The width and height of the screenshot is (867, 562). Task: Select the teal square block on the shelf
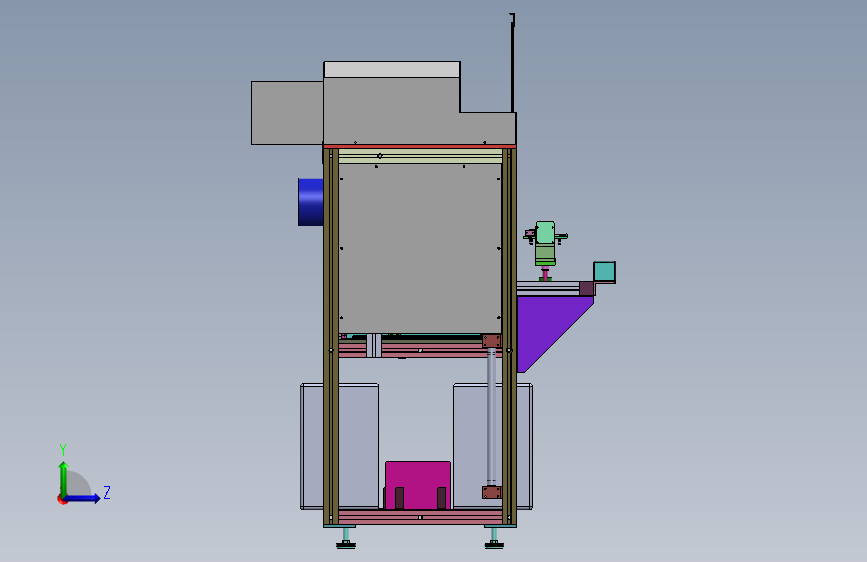tap(604, 272)
